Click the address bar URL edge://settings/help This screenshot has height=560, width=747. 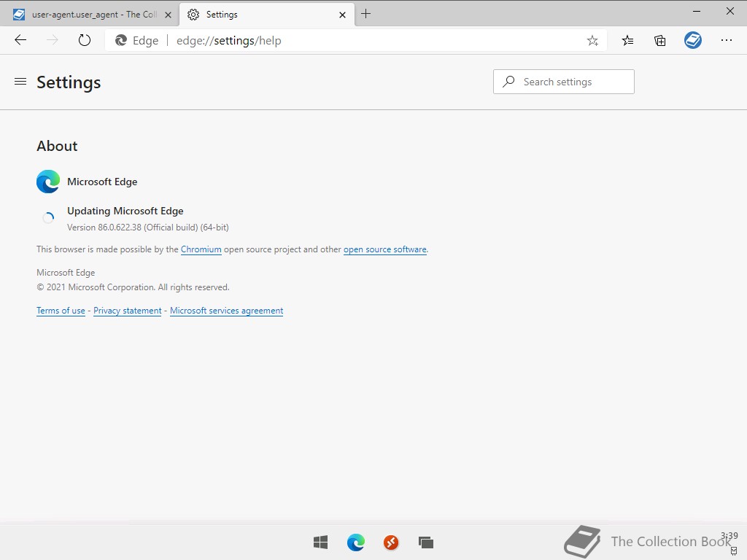point(228,41)
